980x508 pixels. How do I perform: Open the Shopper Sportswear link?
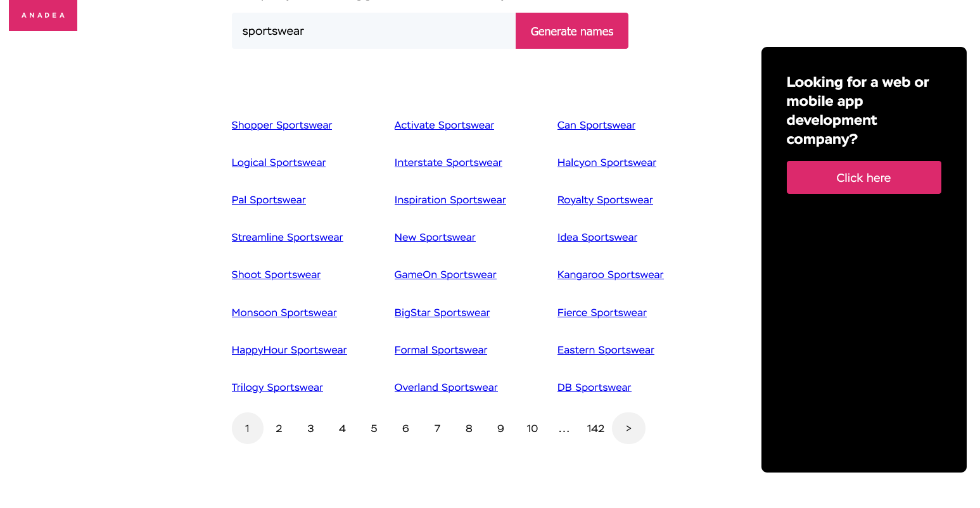click(281, 125)
